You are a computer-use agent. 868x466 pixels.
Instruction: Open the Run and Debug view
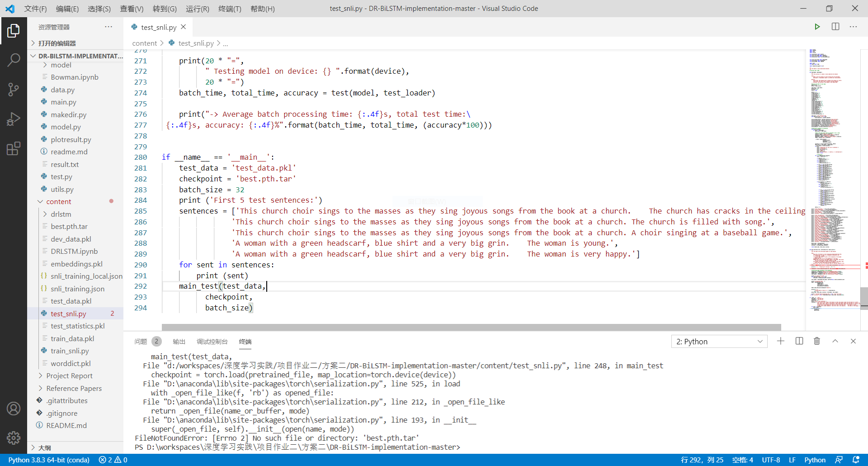14,119
